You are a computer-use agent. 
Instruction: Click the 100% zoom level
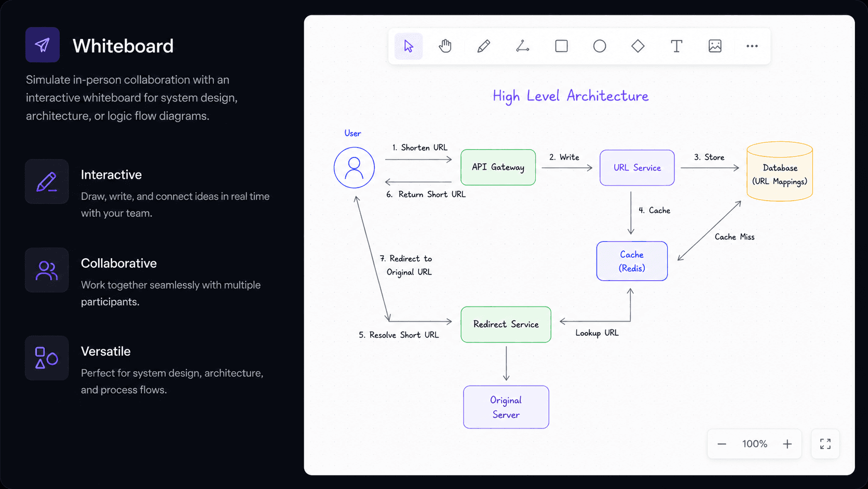755,444
